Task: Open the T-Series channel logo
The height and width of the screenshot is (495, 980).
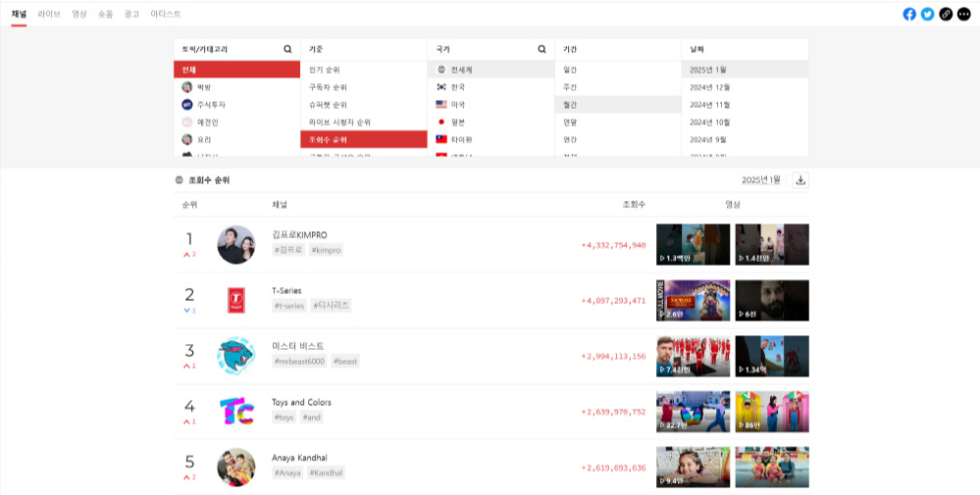Action: (235, 300)
